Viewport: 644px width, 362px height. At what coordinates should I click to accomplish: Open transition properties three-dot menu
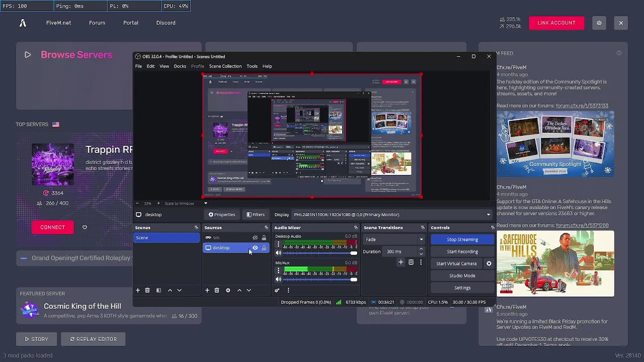[x=421, y=262]
